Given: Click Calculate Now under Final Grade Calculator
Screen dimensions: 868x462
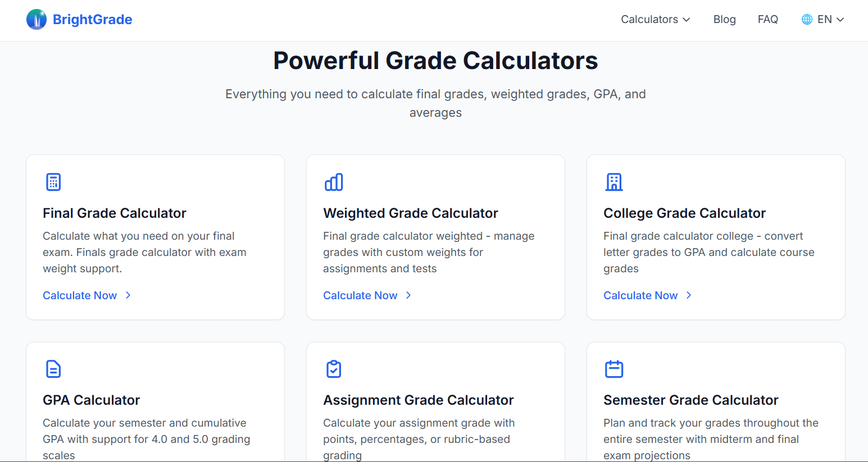Looking at the screenshot, I should point(80,295).
